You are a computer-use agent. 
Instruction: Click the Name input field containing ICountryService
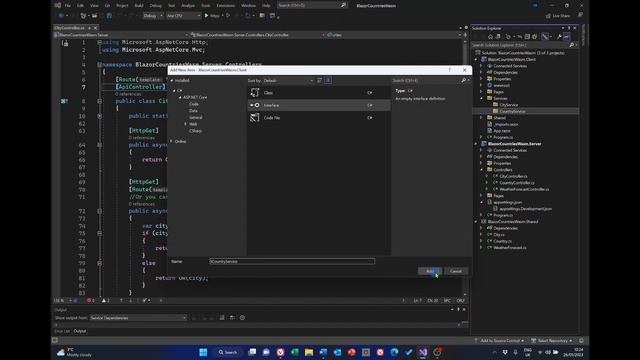point(292,261)
